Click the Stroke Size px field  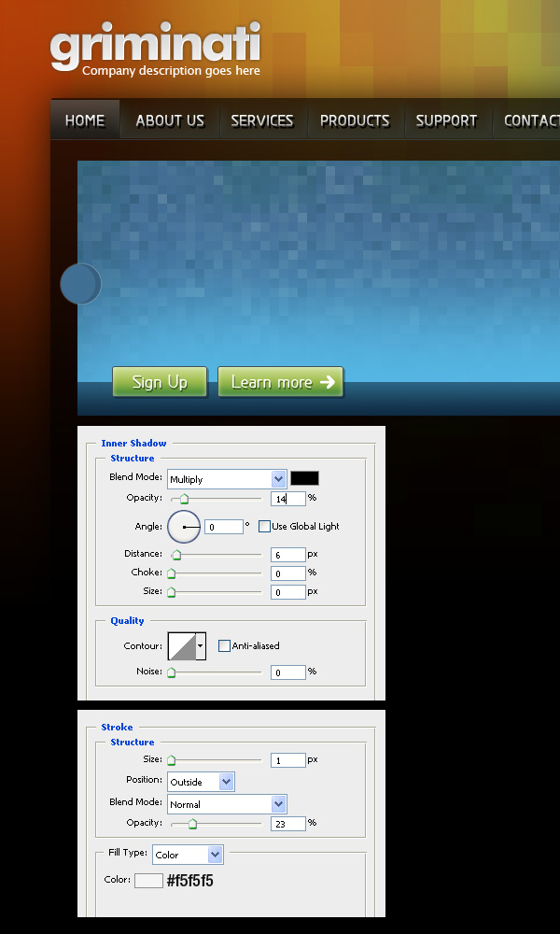288,760
